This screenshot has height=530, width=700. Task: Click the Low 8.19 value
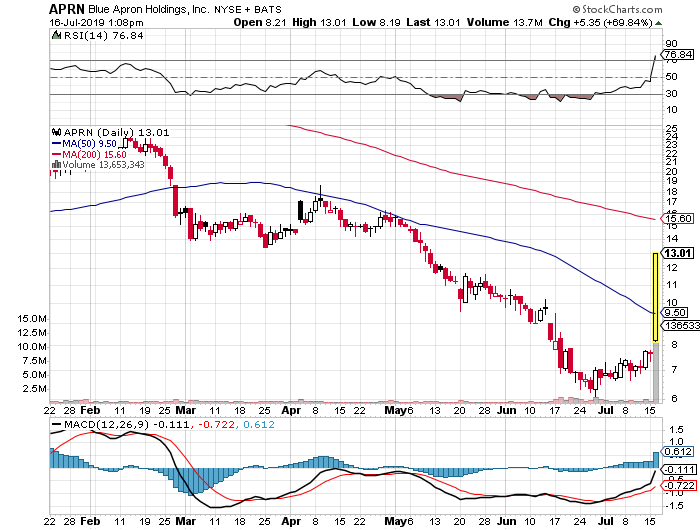376,22
